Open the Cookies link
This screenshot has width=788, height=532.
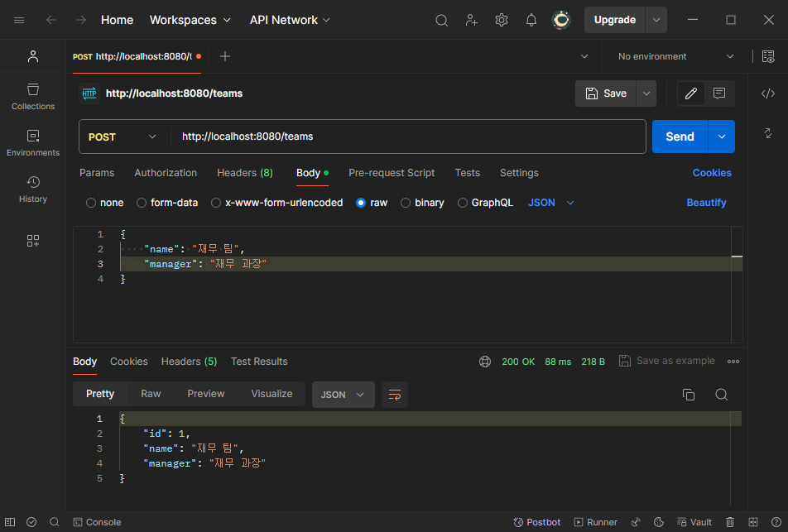point(712,173)
